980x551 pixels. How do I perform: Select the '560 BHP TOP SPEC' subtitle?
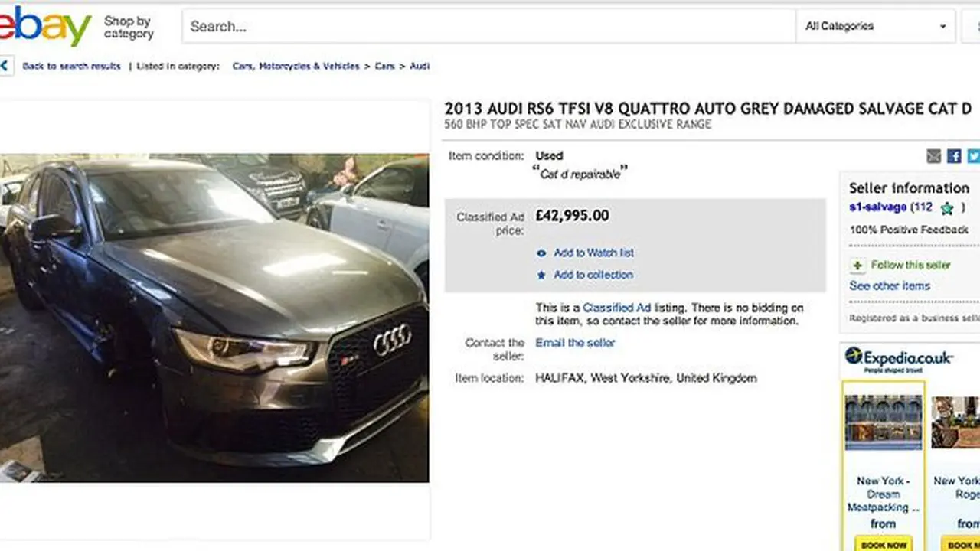click(578, 124)
